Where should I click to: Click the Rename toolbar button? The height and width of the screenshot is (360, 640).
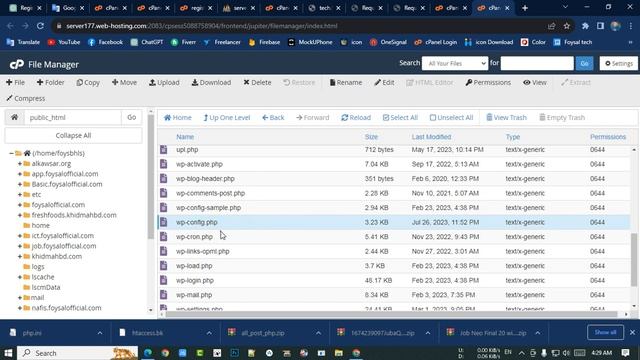pos(346,82)
